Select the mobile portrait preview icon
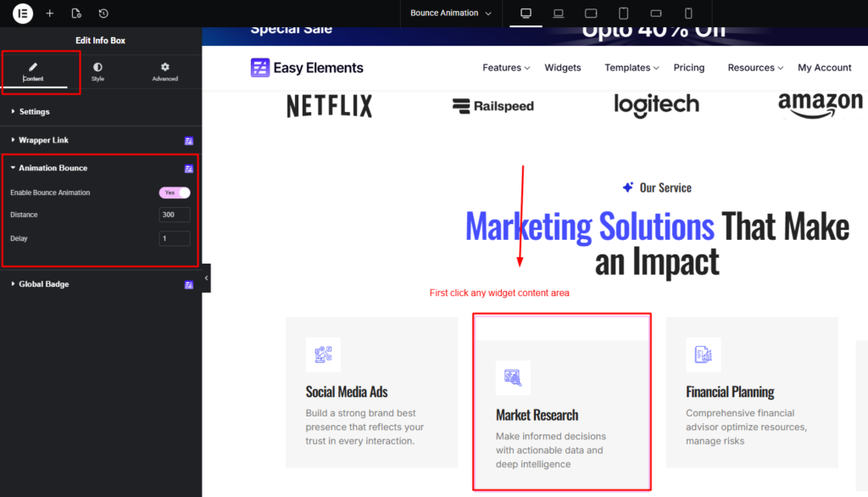This screenshot has width=868, height=497. (x=688, y=14)
